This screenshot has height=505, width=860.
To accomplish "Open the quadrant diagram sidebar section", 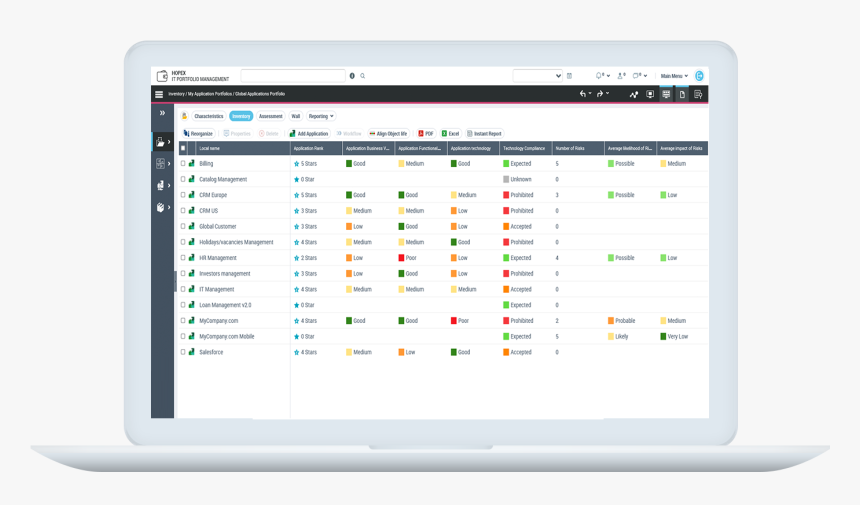I will click(x=162, y=163).
